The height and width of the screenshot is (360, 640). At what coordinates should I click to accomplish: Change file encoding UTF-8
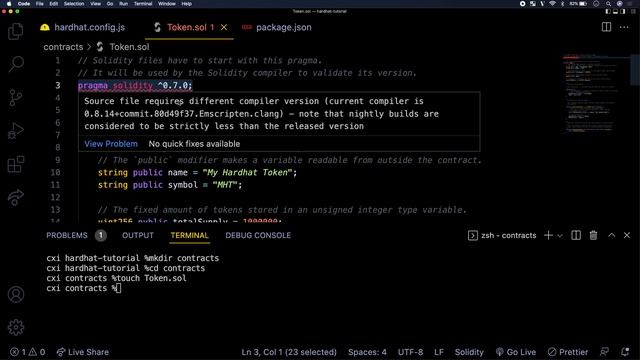point(410,352)
